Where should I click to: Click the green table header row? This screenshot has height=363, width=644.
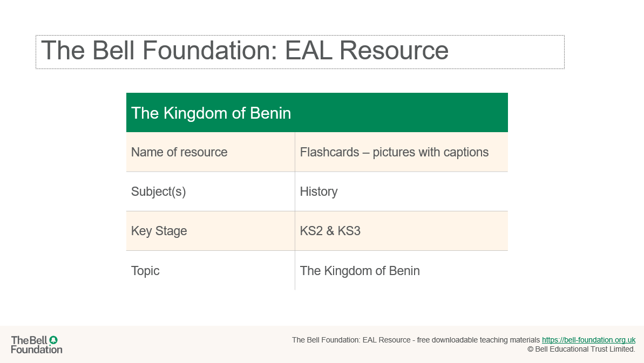[x=317, y=113]
